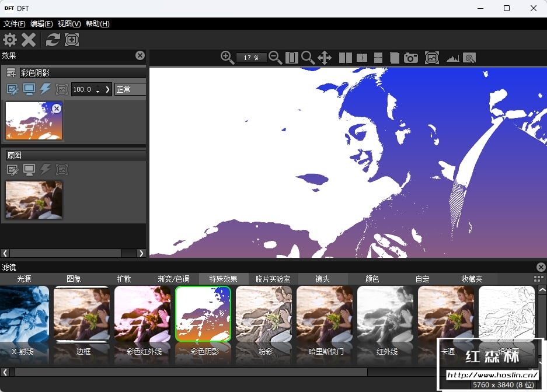
Task: Toggle the lightning bolt icon in the 彩色阴影 layer
Action: pos(46,89)
